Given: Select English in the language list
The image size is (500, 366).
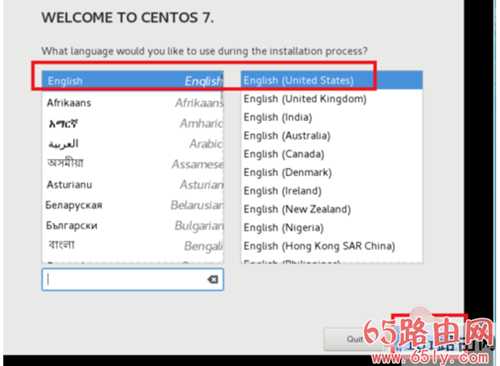Looking at the screenshot, I should pos(133,80).
